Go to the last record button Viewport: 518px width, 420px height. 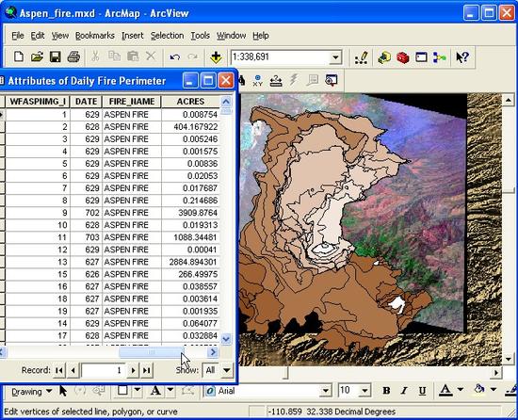click(147, 370)
